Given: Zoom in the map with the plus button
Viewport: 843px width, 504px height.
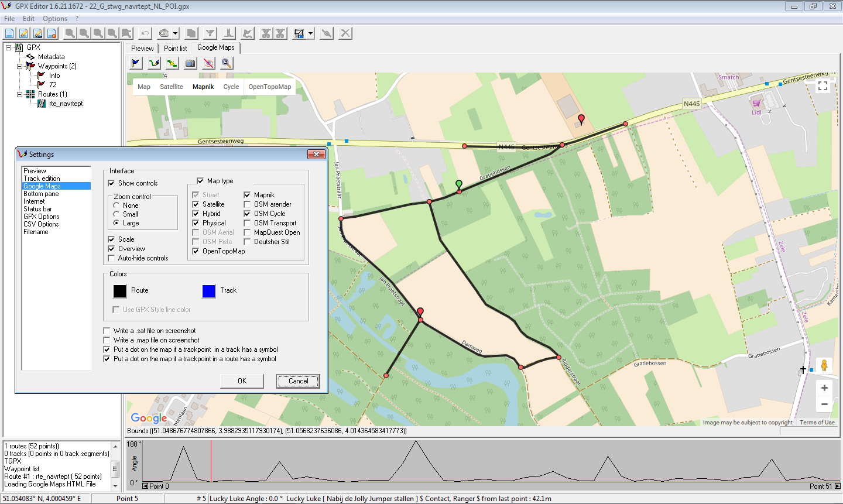Looking at the screenshot, I should pyautogui.click(x=824, y=388).
